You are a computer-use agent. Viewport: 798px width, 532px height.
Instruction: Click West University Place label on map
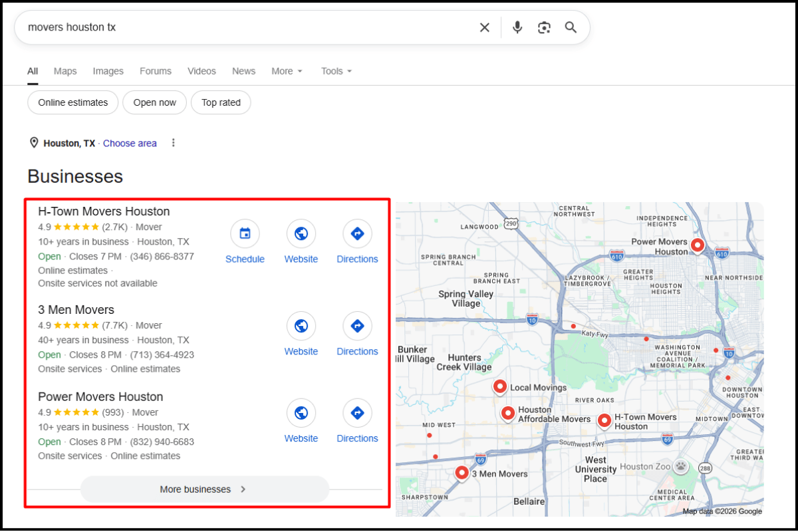pyautogui.click(x=596, y=469)
